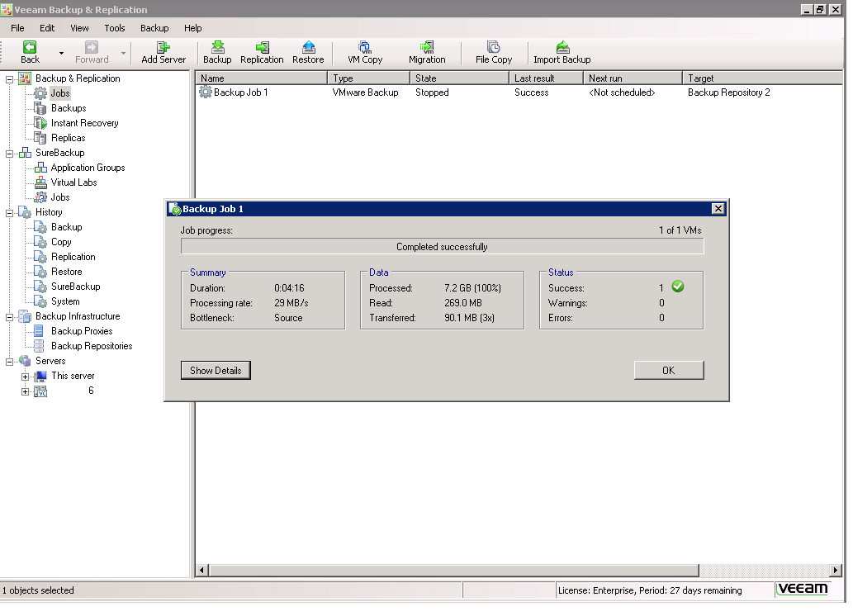The width and height of the screenshot is (853, 616).
Task: Collapse the Servers tree node
Action: pyautogui.click(x=9, y=362)
